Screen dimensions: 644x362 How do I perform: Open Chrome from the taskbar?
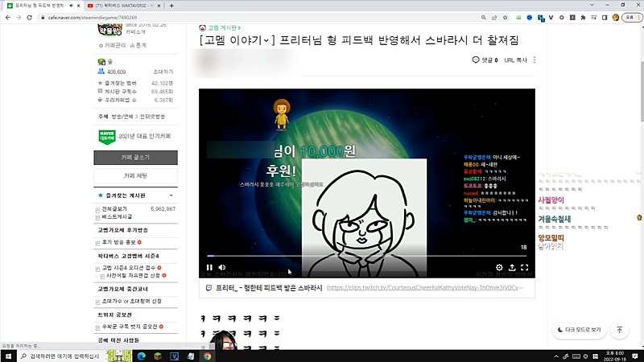coord(208,356)
